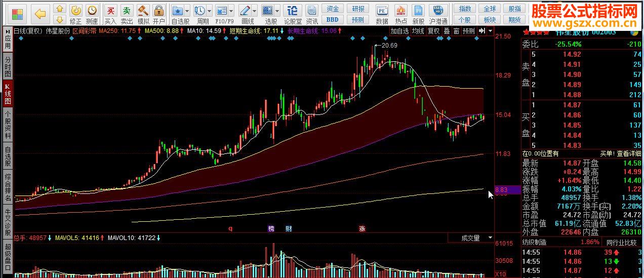Click the 股指 button
The height and width of the screenshot is (278, 644).
(x=515, y=9)
